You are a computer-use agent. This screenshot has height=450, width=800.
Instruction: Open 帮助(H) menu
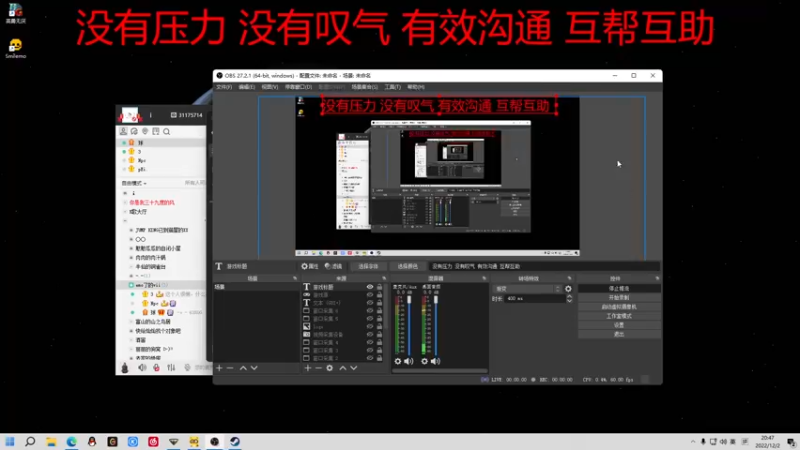click(416, 87)
